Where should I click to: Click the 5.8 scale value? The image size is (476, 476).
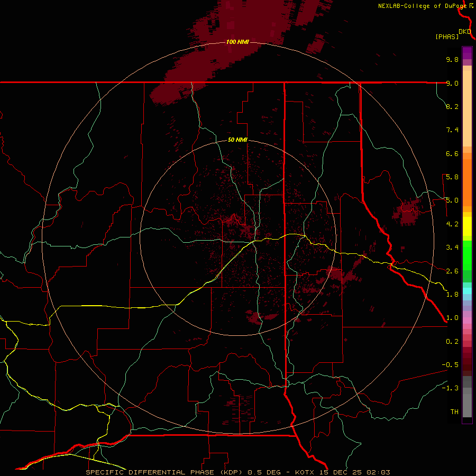coord(452,177)
